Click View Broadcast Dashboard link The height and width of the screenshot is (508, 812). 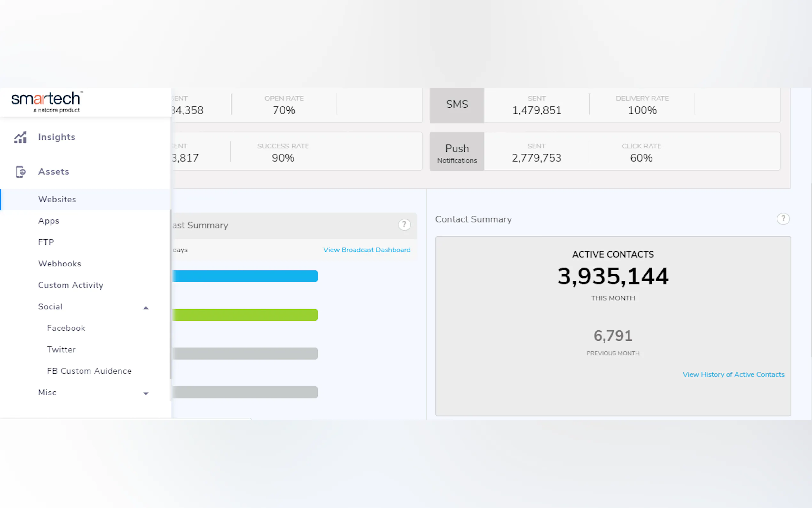tap(367, 250)
